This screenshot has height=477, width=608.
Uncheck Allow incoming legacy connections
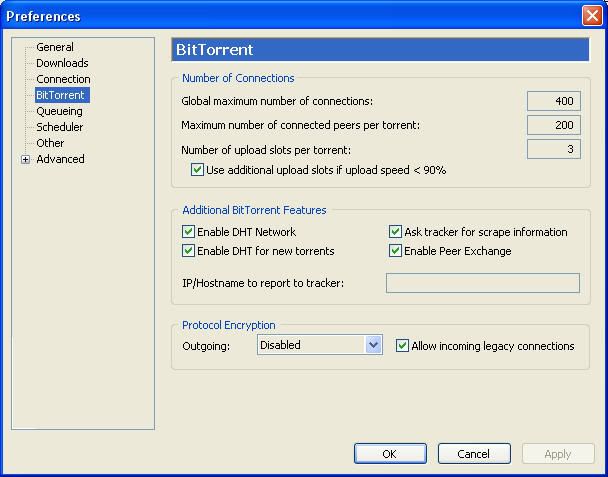pos(402,346)
